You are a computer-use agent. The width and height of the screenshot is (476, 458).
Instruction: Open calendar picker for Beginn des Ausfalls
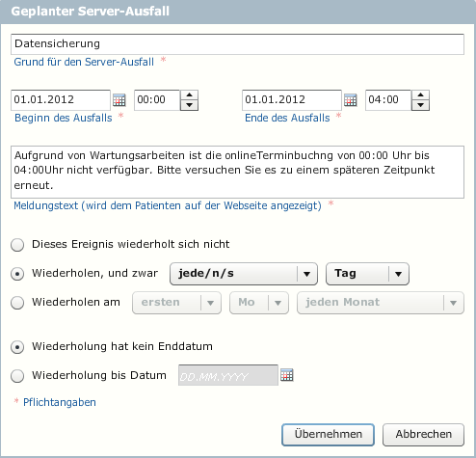pyautogui.click(x=119, y=100)
